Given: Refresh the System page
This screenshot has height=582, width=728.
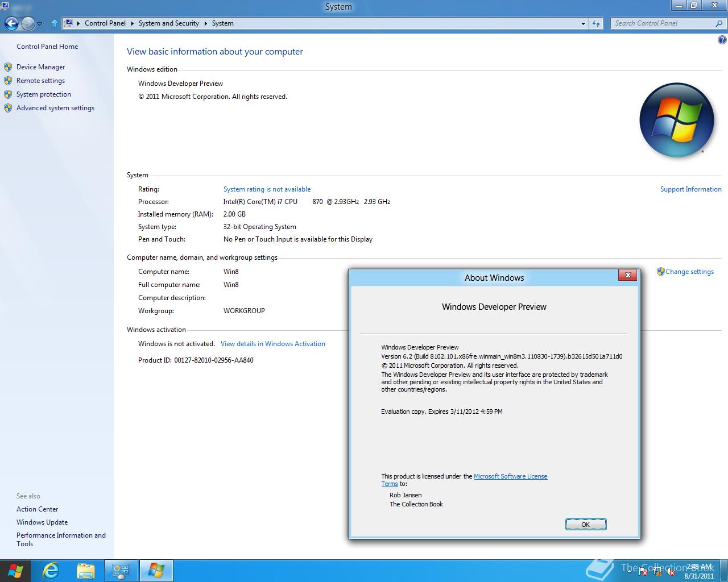Looking at the screenshot, I should click(596, 23).
